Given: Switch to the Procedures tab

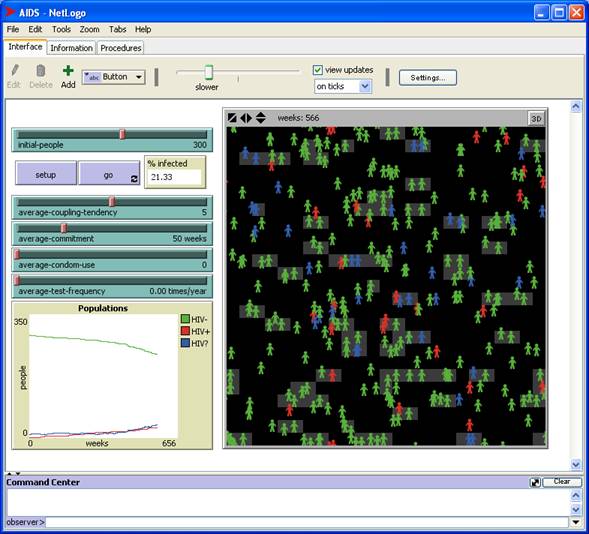Looking at the screenshot, I should [x=121, y=48].
